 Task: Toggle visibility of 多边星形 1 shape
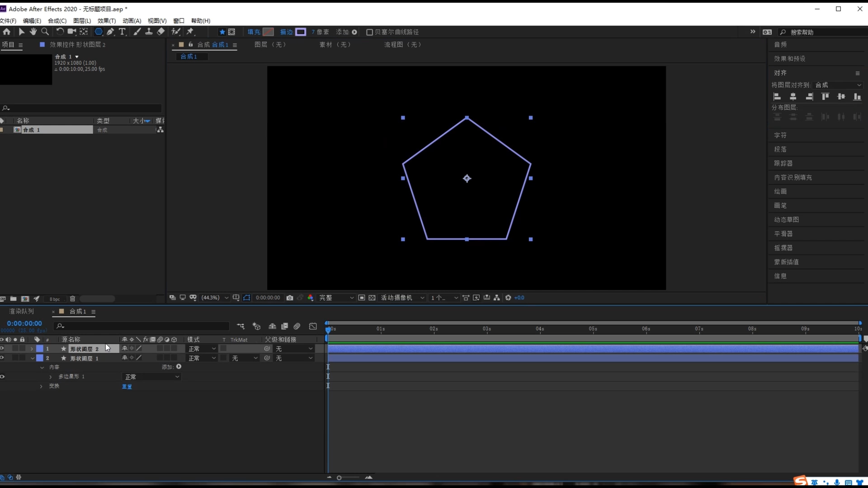2,376
